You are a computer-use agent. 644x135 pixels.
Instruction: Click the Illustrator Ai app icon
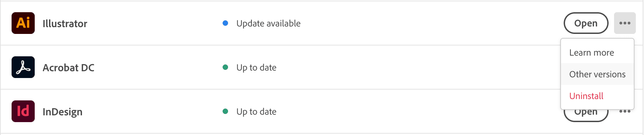tap(23, 23)
